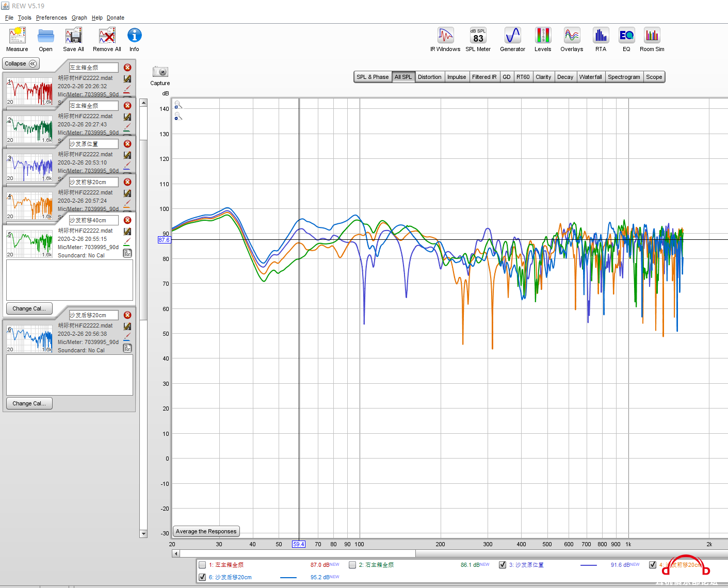Click the measurement list scroll-up arrow

(x=143, y=103)
